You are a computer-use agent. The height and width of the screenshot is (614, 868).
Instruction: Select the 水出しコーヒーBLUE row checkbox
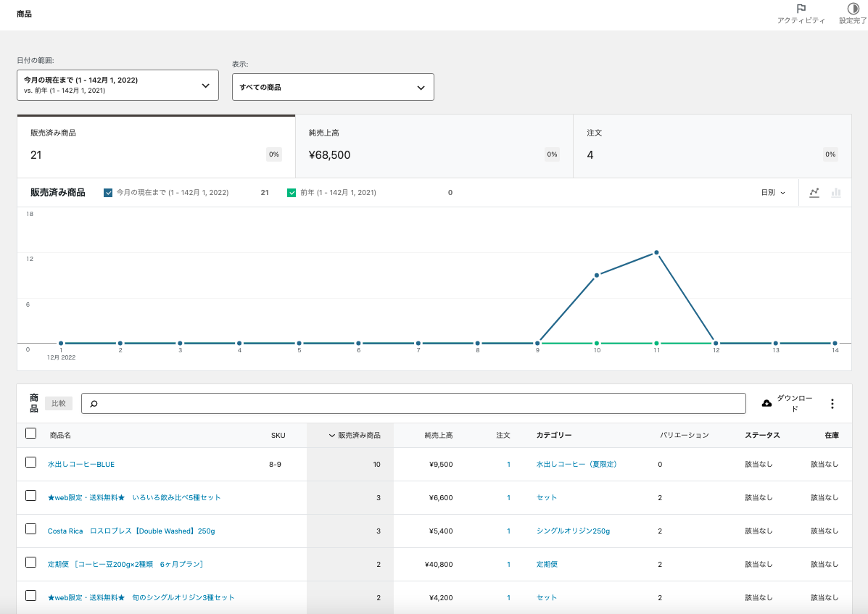tap(30, 462)
